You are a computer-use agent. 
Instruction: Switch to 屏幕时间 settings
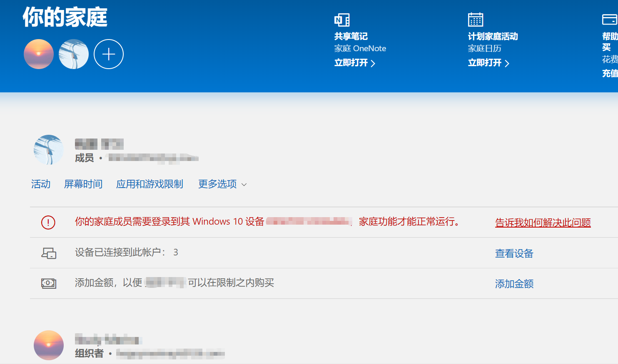click(x=83, y=184)
